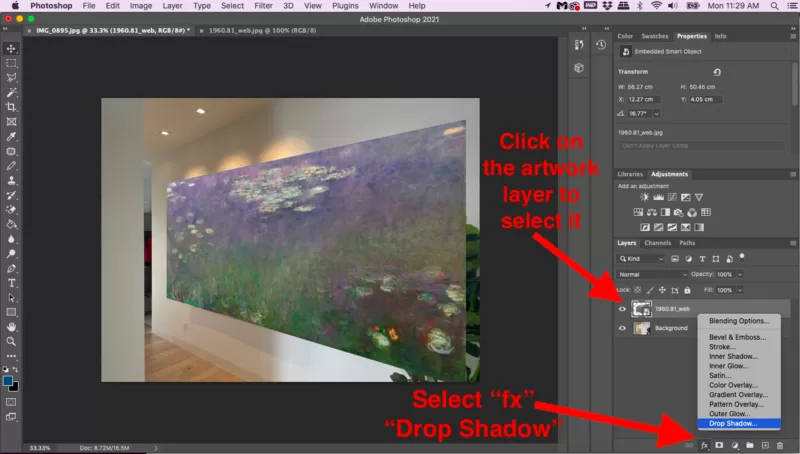Select the Horizontal Type tool
800x454 pixels.
tap(11, 283)
